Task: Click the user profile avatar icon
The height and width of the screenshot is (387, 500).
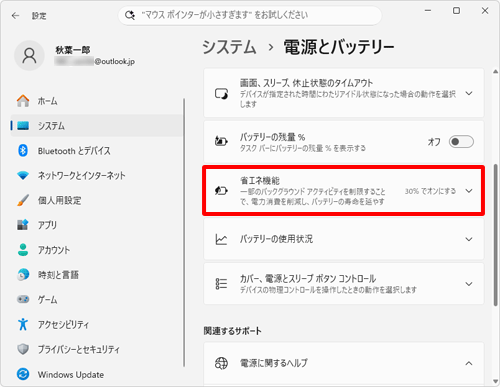Action: pyautogui.click(x=29, y=56)
